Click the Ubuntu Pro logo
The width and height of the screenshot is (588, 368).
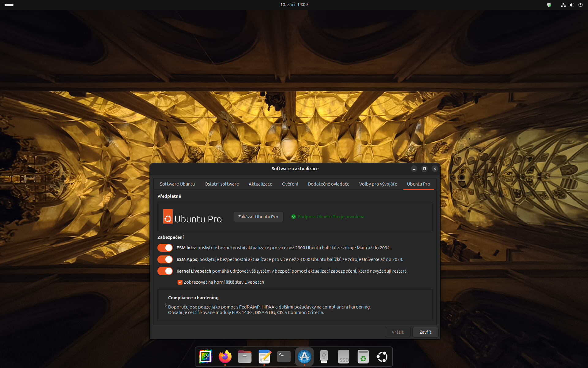(x=192, y=217)
